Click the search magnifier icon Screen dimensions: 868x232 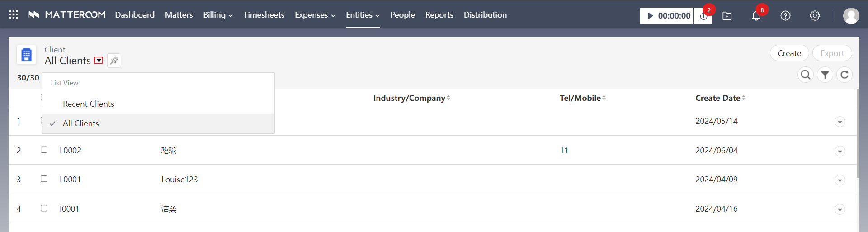(x=805, y=75)
